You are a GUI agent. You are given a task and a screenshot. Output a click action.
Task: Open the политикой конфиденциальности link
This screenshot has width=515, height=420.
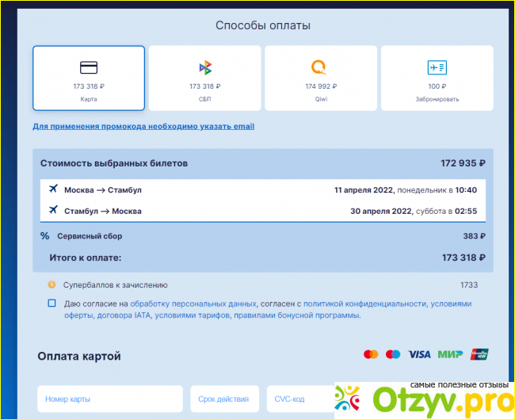(x=364, y=304)
